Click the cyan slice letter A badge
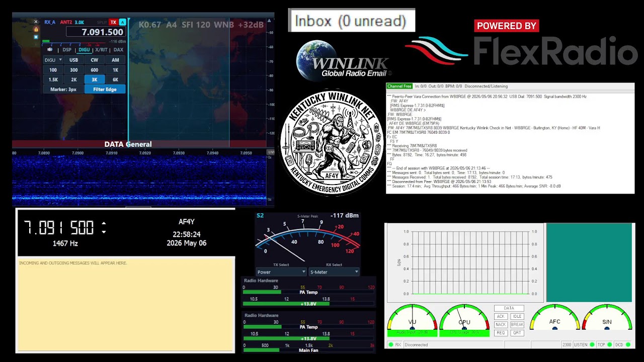Viewport: 644px width, 362px height. coord(122,22)
